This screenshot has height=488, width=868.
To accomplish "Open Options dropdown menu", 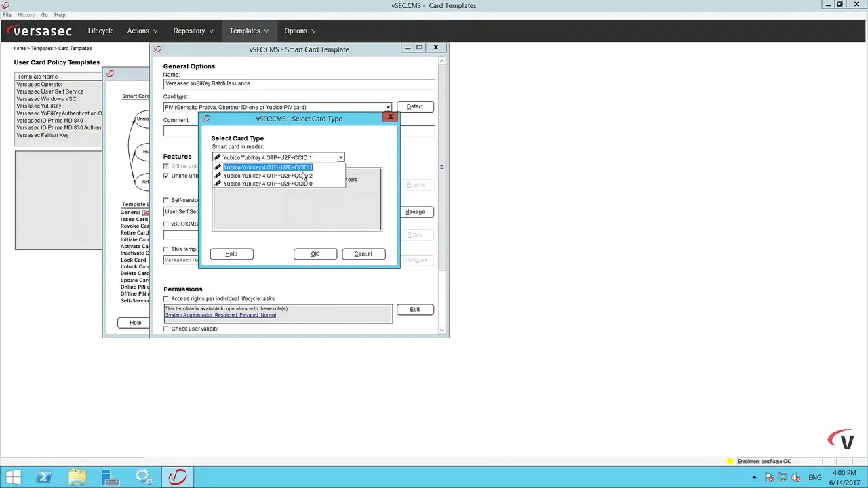I will (300, 30).
